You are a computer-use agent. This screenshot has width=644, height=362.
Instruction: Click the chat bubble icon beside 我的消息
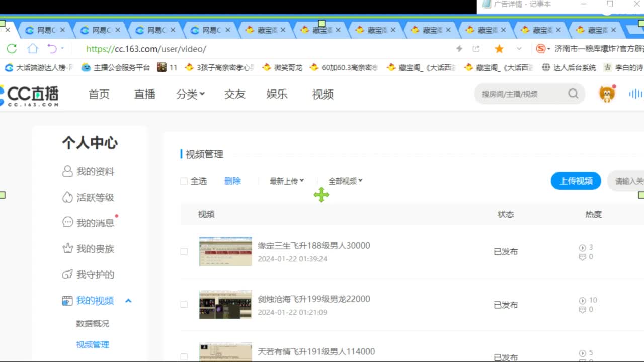(x=67, y=222)
